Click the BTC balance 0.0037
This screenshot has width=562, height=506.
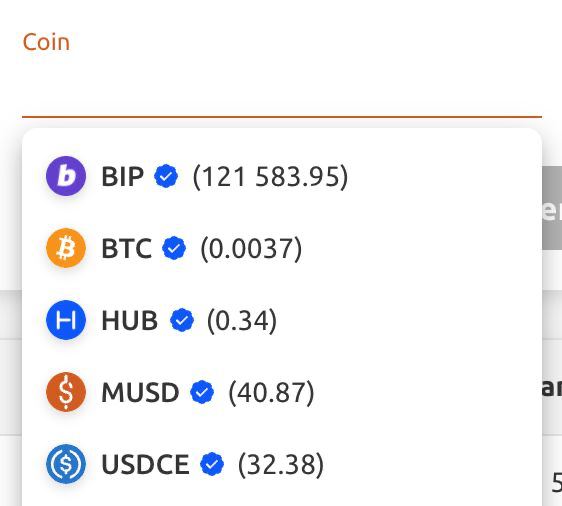click(251, 249)
